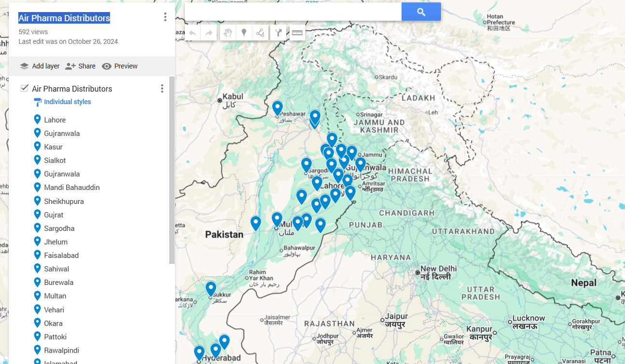Image resolution: width=625 pixels, height=364 pixels.
Task: Select the add marker tool
Action: 244,33
